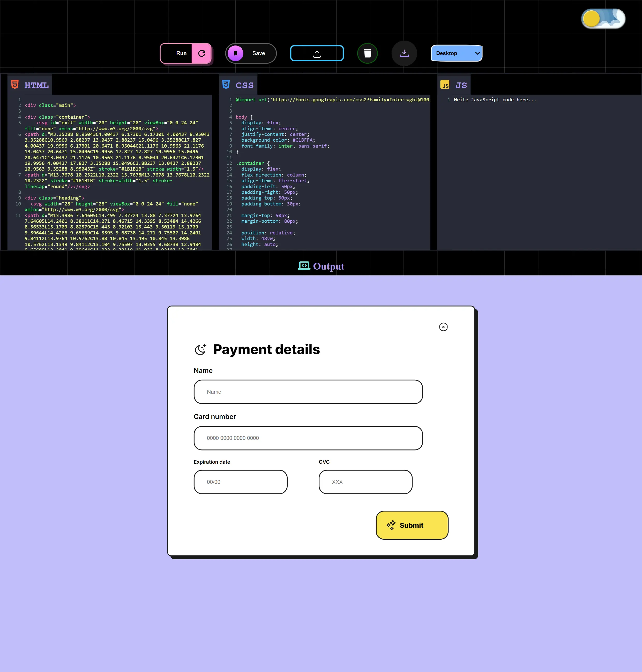Click the share/export icon in the toolbar
642x672 pixels.
click(317, 53)
